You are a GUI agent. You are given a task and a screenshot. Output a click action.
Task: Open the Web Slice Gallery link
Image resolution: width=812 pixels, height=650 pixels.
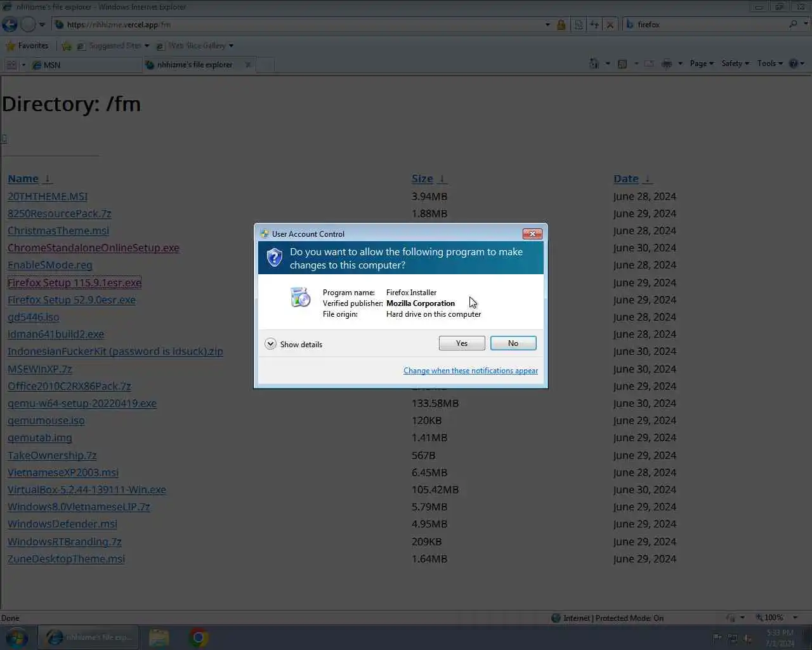click(x=195, y=46)
